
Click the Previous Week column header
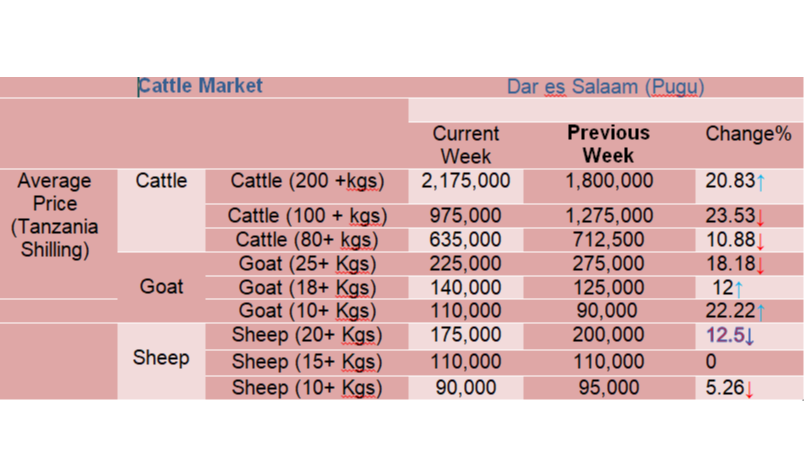608,144
